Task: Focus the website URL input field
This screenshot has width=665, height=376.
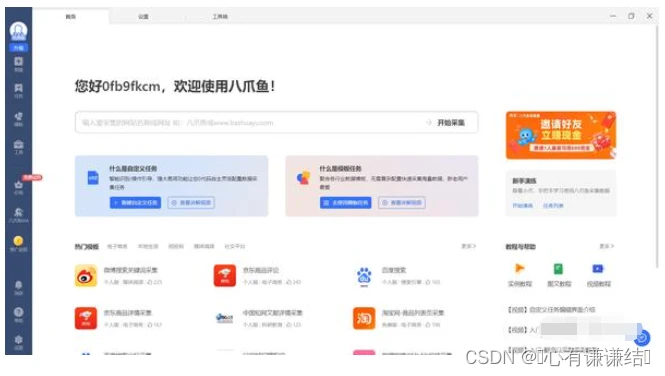Action: tap(250, 123)
